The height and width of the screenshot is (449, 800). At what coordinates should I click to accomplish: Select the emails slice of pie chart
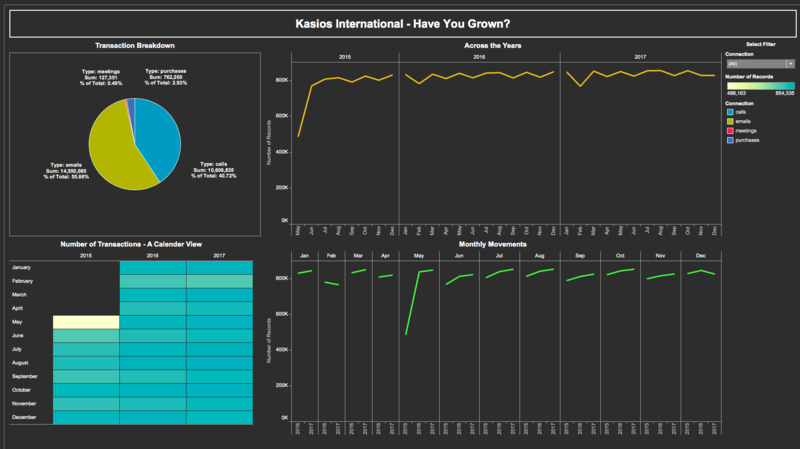click(112, 148)
